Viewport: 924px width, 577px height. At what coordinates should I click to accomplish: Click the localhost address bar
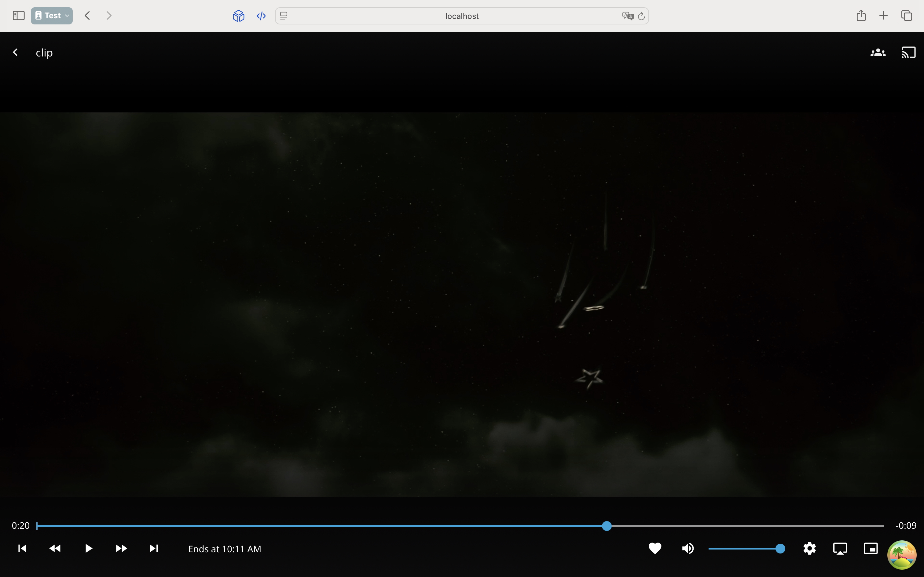pyautogui.click(x=461, y=16)
